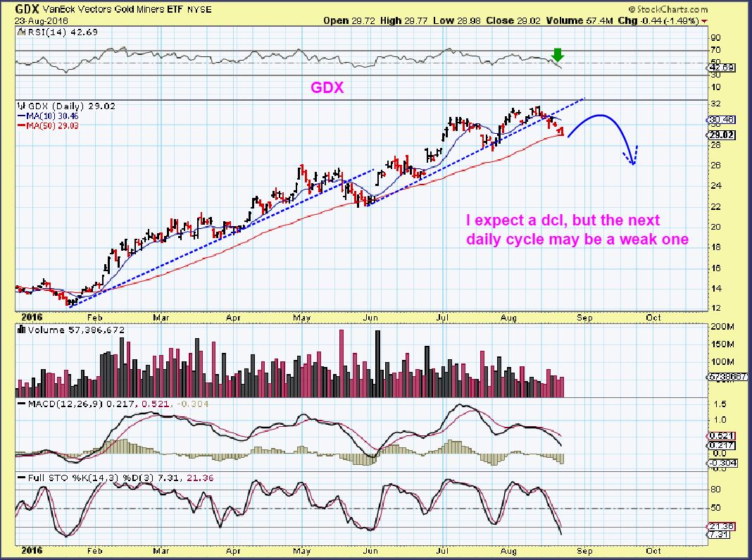Click the 80 level on stochastic axis
This screenshot has width=752, height=560.
716,490
